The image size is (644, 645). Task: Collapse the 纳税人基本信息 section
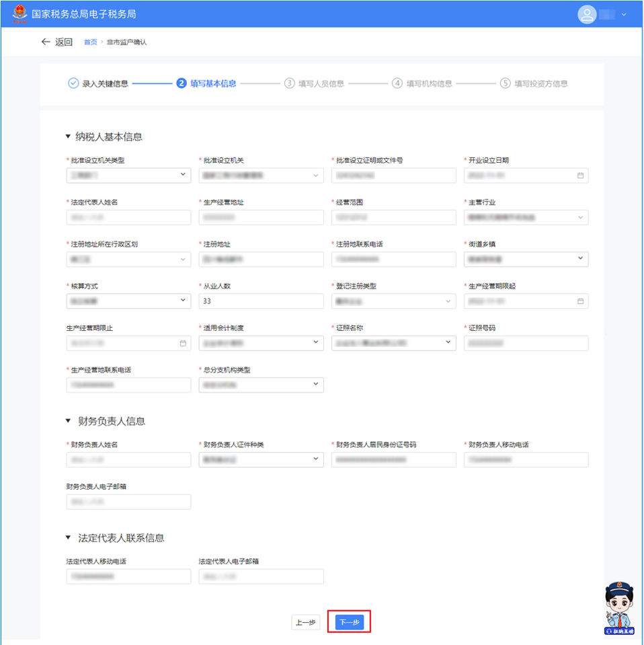click(68, 137)
